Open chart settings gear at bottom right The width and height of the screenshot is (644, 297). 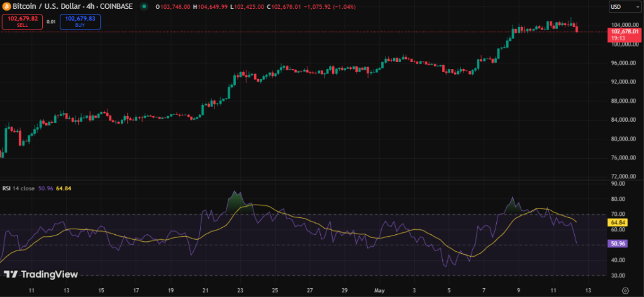[625, 289]
